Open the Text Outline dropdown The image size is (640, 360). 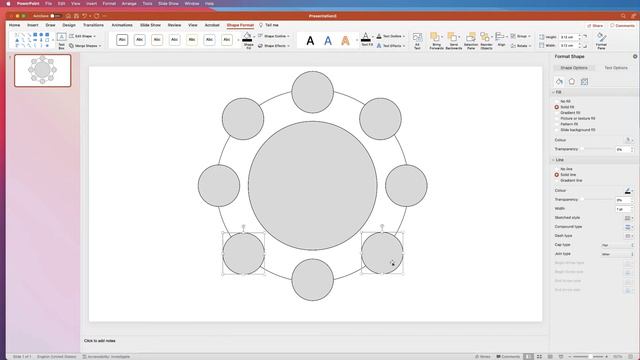pos(391,36)
